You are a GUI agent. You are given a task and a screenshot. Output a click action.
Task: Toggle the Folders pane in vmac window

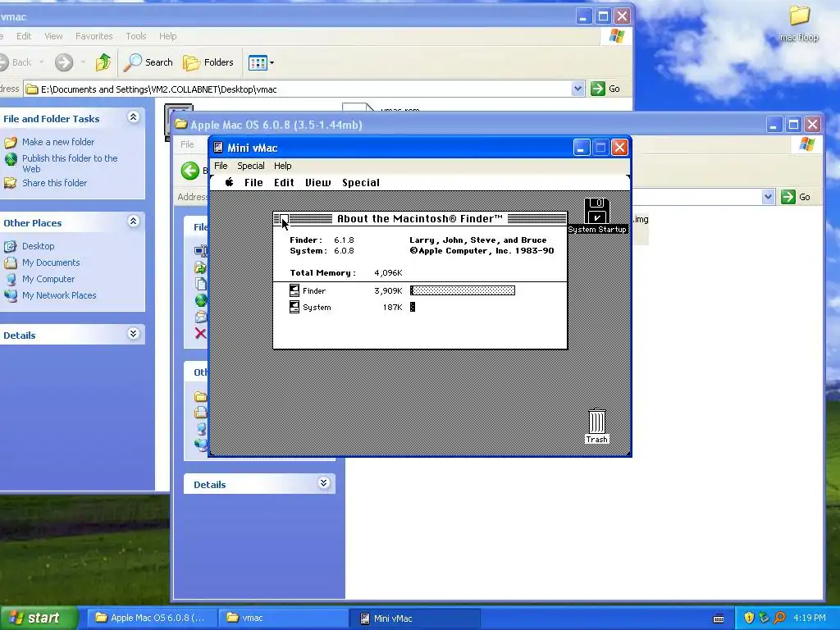[x=208, y=62]
